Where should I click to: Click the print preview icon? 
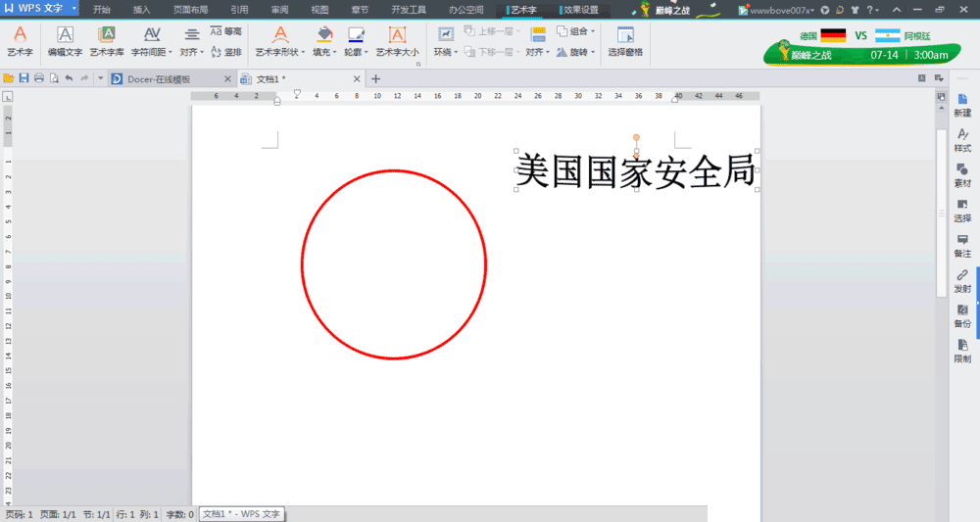(x=54, y=78)
